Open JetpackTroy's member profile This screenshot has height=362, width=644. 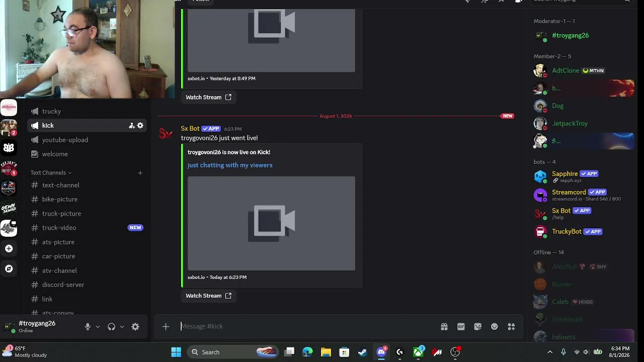click(x=584, y=124)
